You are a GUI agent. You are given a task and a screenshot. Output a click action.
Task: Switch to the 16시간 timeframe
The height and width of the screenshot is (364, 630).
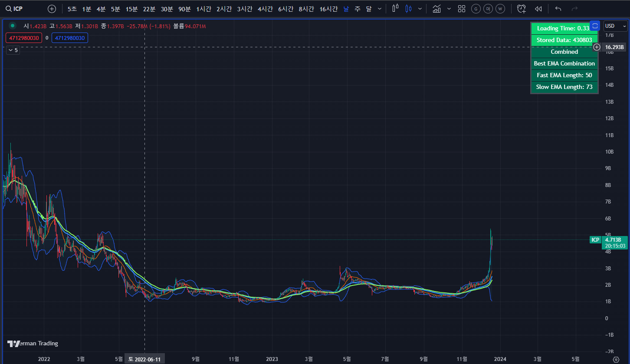(329, 9)
